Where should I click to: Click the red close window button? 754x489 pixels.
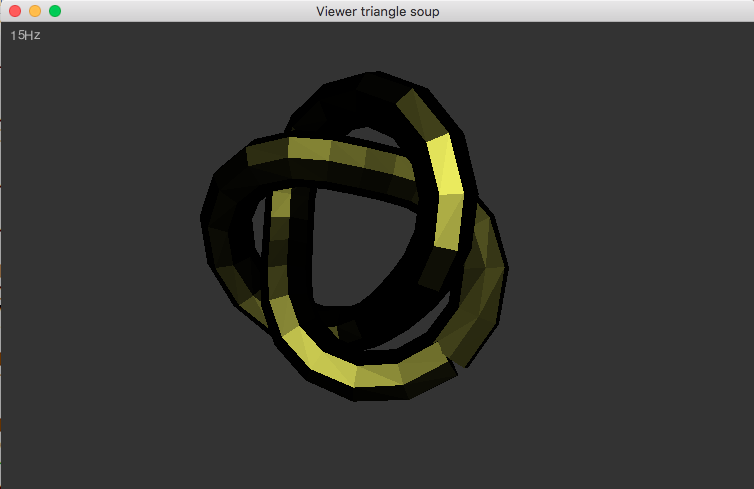point(15,11)
